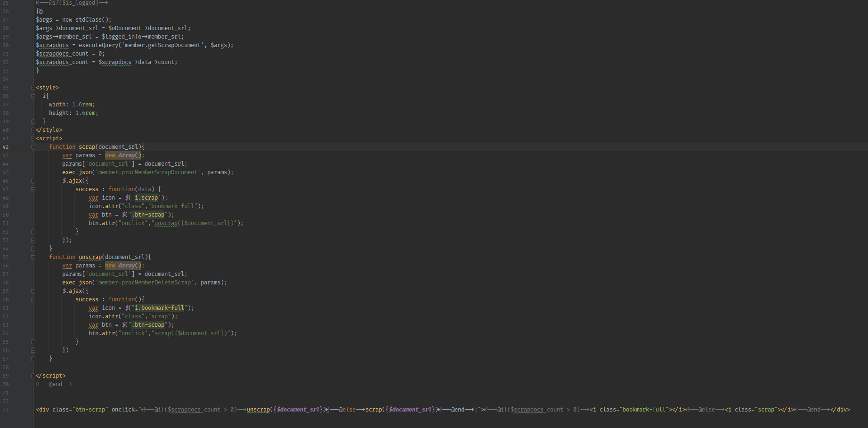Click highlighted 'new Array()' on line 43
Screen dimensions: 868x428
pos(123,155)
